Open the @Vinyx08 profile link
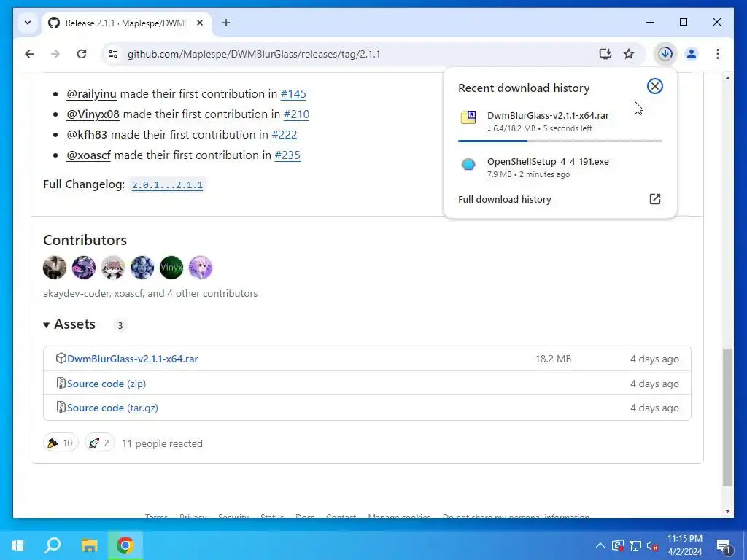Screen dimensions: 747x560 coord(93,114)
